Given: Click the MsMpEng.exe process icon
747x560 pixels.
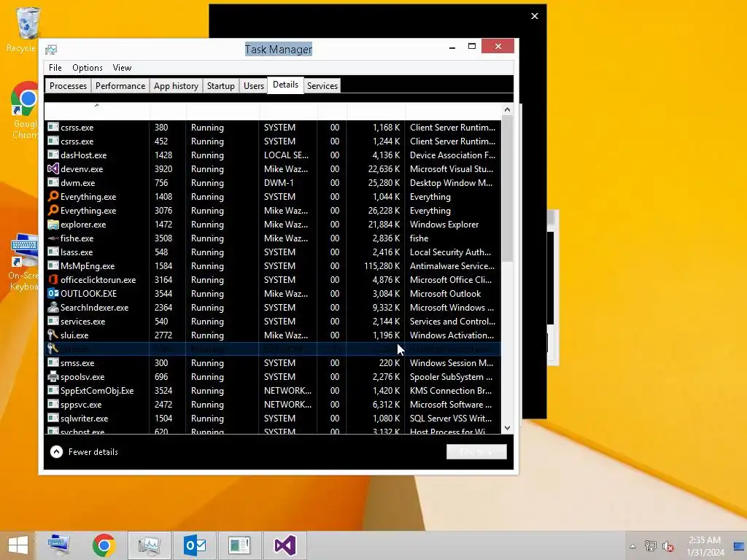Looking at the screenshot, I should [53, 265].
